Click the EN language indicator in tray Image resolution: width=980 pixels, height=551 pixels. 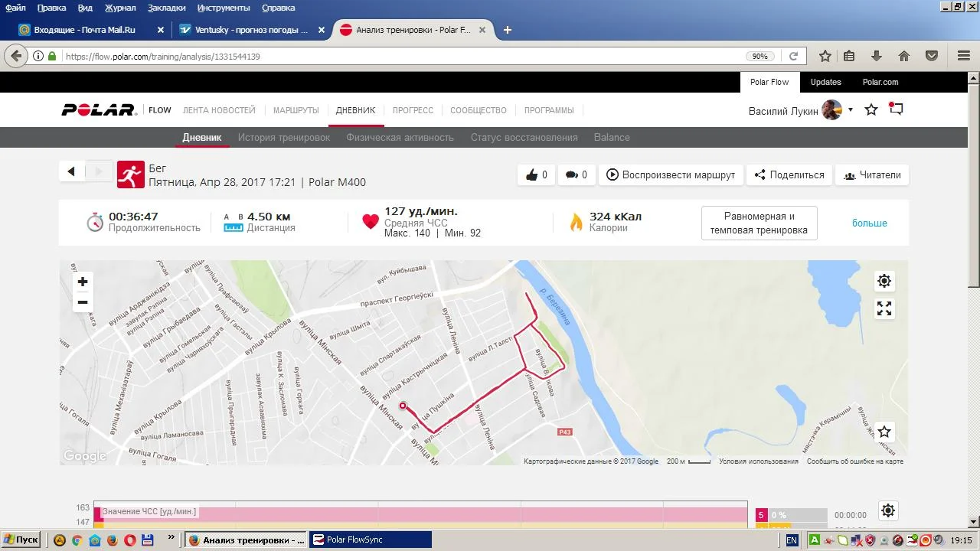[x=792, y=540]
